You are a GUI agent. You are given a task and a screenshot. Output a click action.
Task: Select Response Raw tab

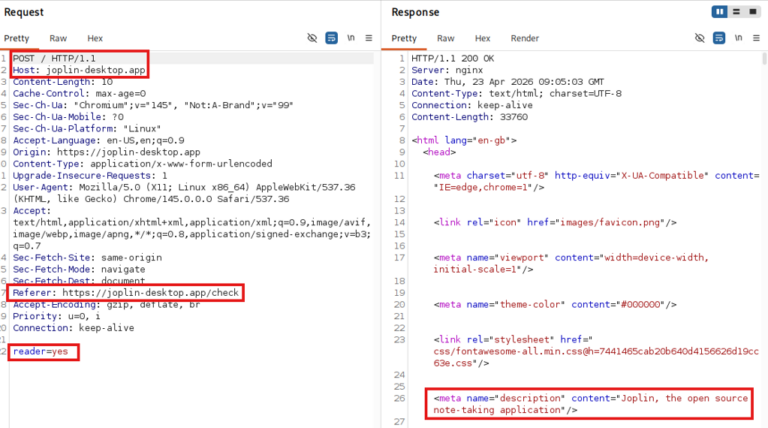point(446,38)
